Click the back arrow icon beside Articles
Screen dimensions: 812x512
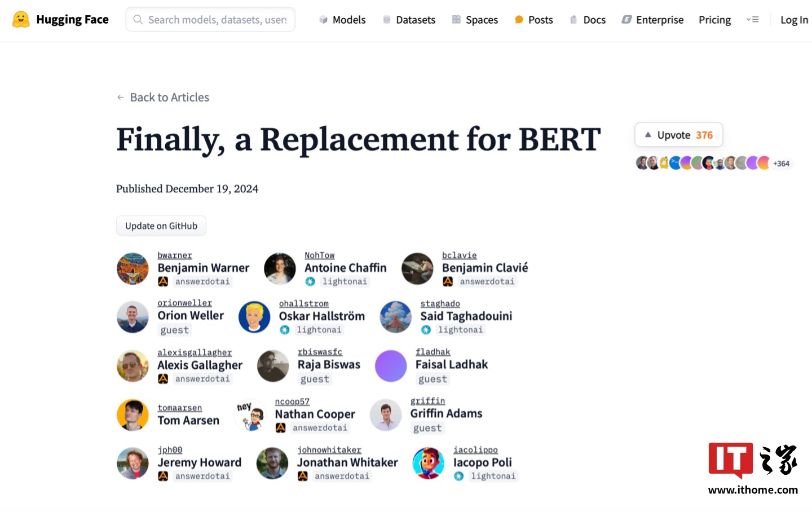coord(120,98)
